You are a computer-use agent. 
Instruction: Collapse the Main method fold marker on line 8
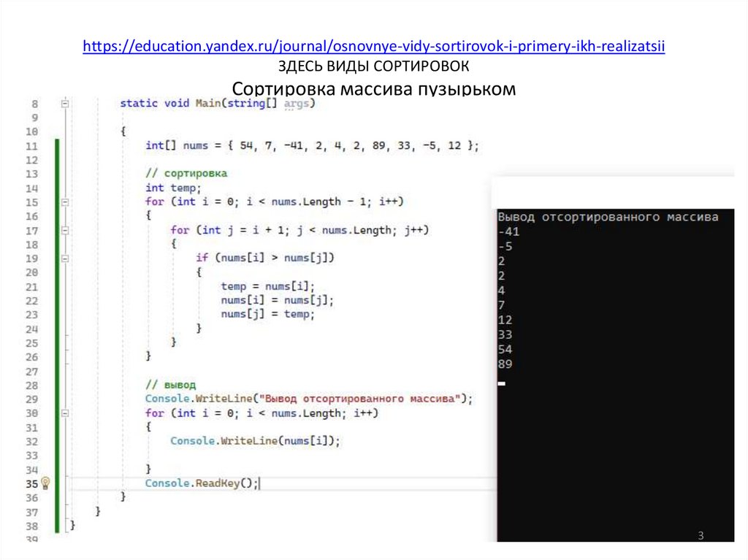click(x=65, y=104)
